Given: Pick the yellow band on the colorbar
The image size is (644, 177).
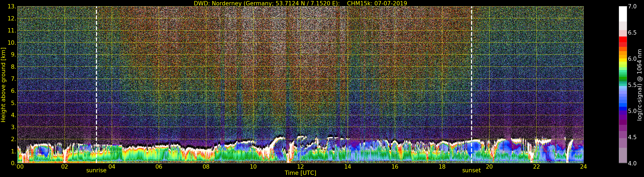Looking at the screenshot, I should click(623, 60).
